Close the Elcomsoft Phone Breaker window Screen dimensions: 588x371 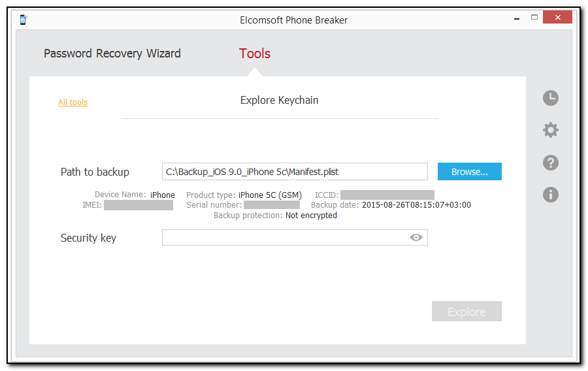click(557, 18)
